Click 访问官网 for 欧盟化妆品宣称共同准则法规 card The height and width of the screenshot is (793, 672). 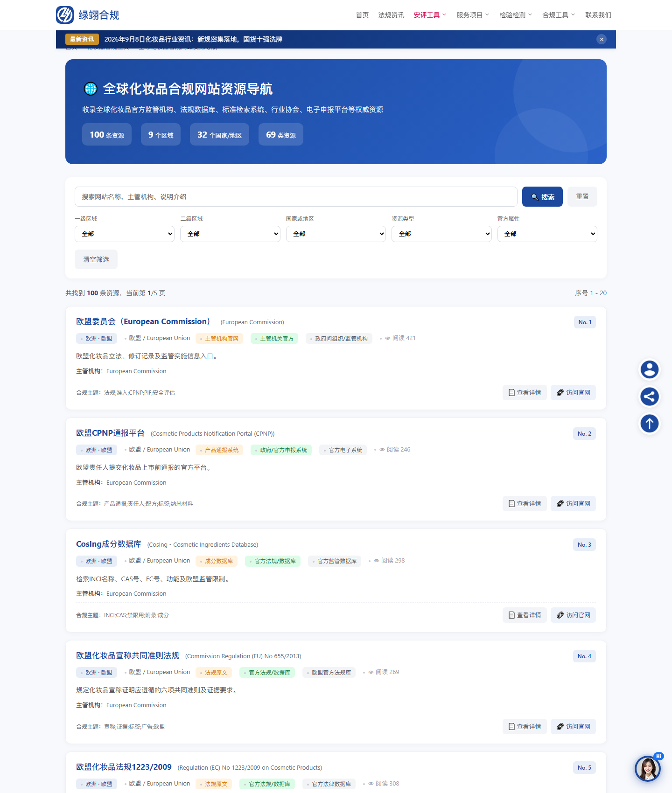pos(573,727)
